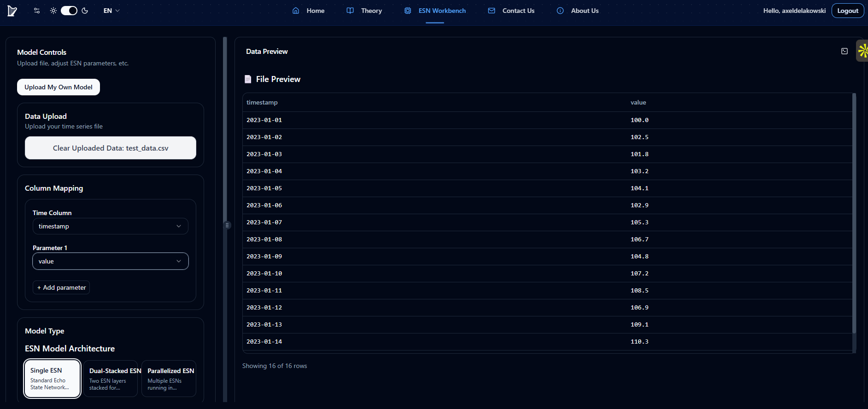The image size is (868, 409).
Task: Clear the uploaded test_data.csv file
Action: pyautogui.click(x=111, y=148)
